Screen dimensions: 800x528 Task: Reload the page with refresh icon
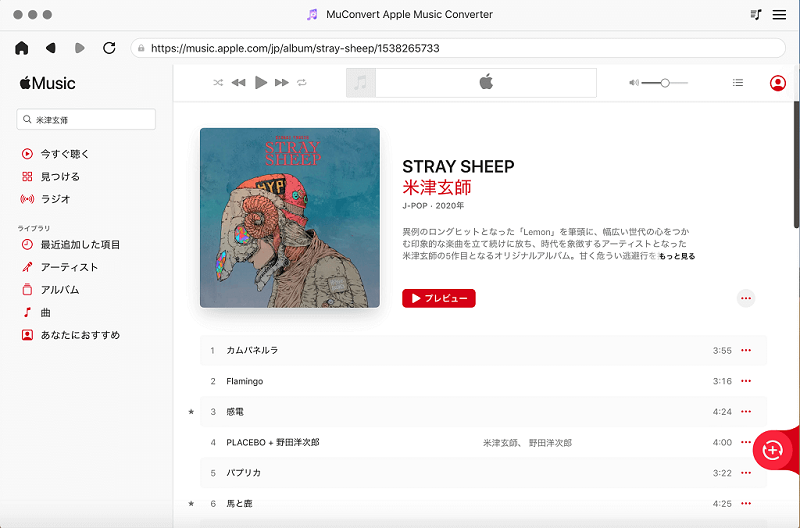(x=109, y=48)
